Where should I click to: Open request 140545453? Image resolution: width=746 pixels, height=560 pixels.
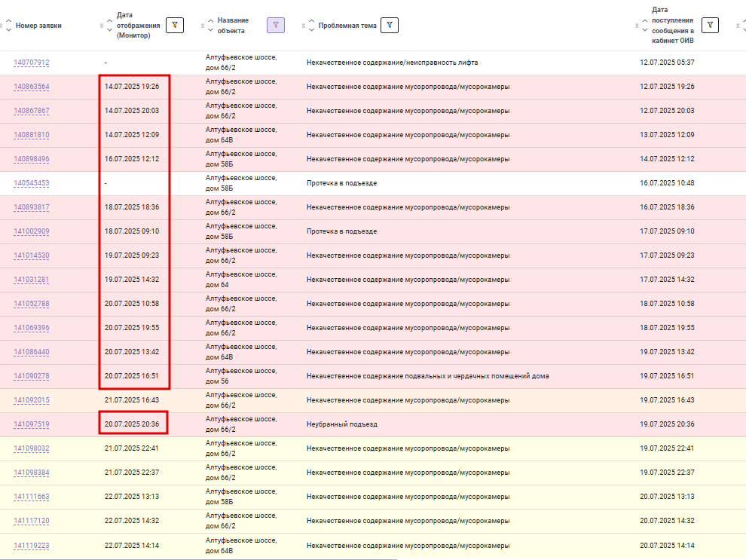point(32,183)
